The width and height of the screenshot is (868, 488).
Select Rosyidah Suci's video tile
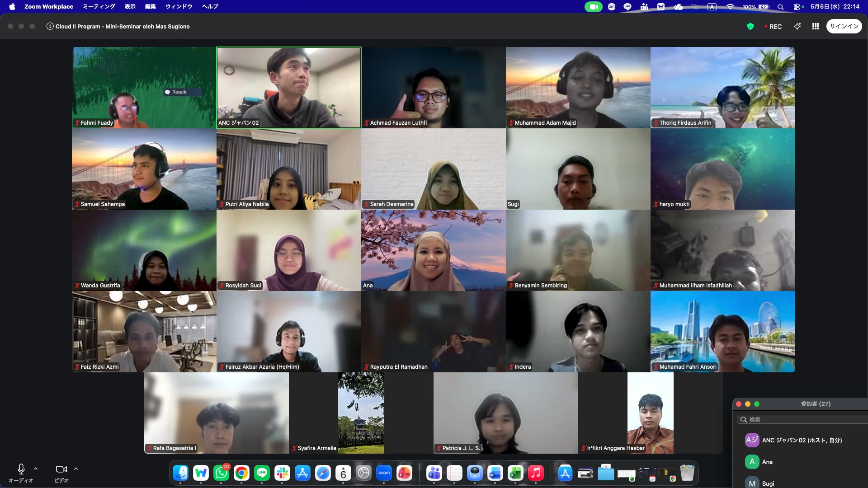coord(289,250)
